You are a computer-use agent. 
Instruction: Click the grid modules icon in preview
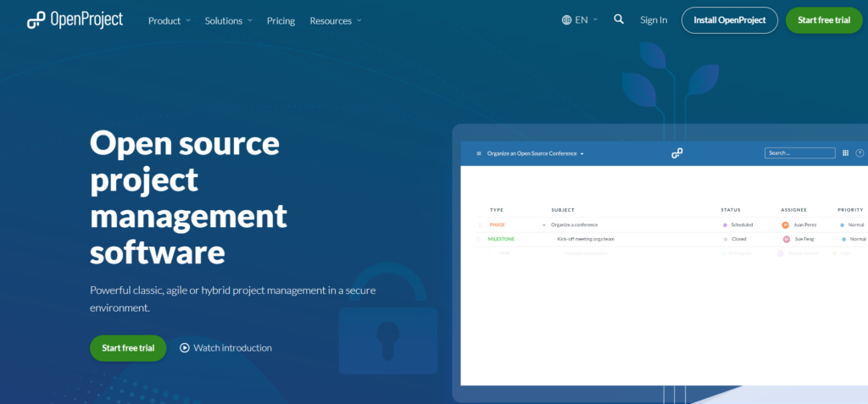pos(845,153)
